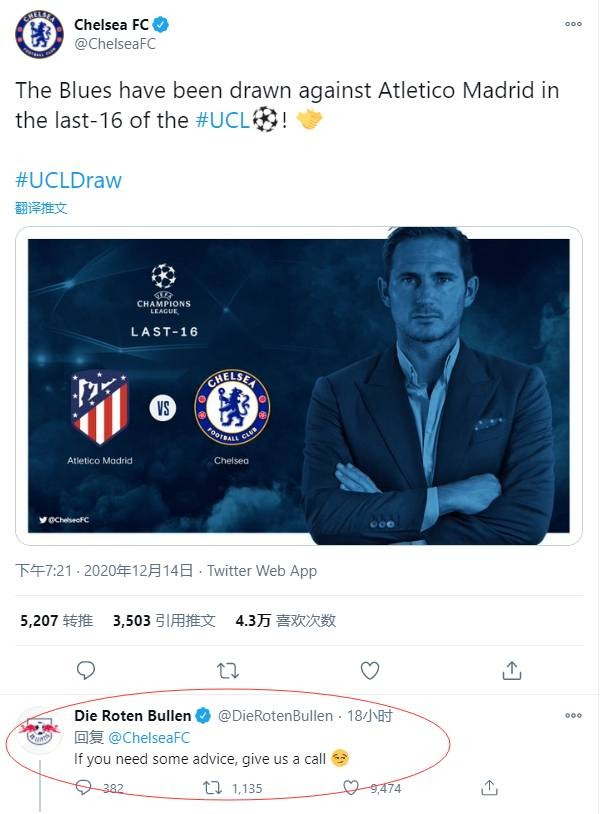
Task: Open the Champions League draw image
Action: [298, 386]
